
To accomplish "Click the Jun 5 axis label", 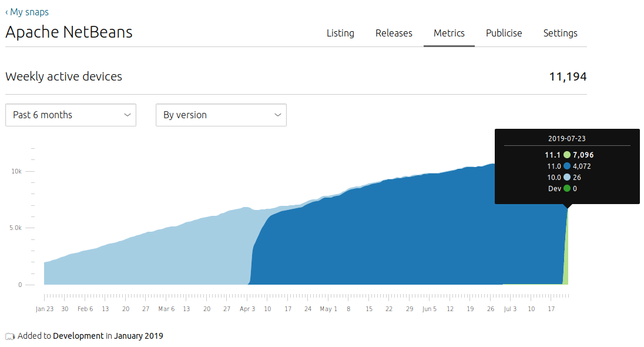I will coord(429,309).
